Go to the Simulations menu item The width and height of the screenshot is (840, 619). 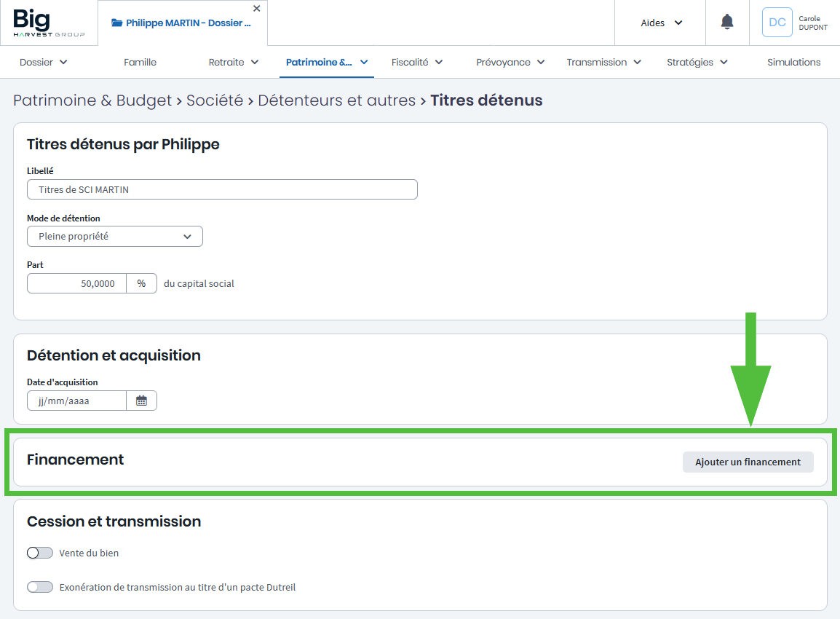793,62
